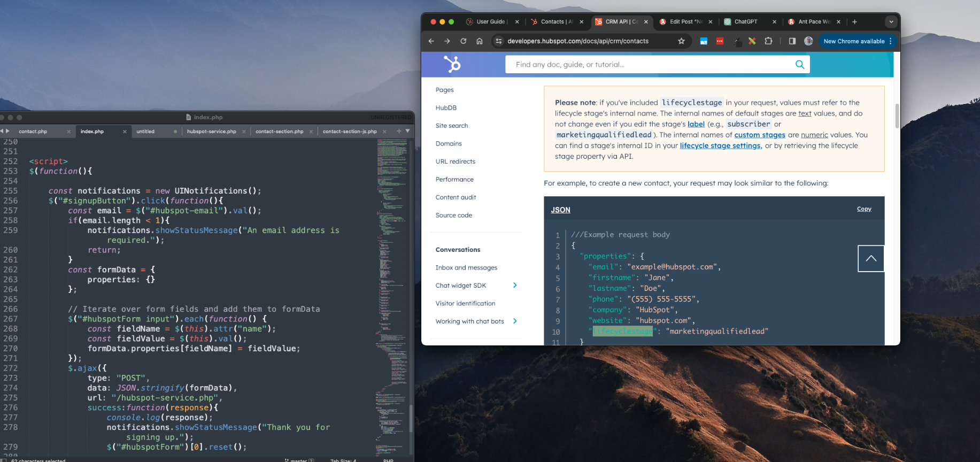Open the Site search sidebar link
980x462 pixels.
pyautogui.click(x=452, y=126)
